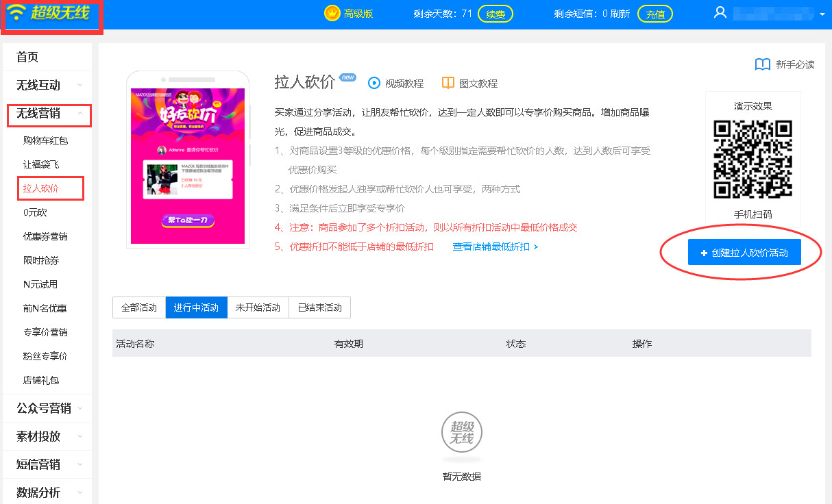Open 粉丝专享价 in sidebar

pos(45,356)
